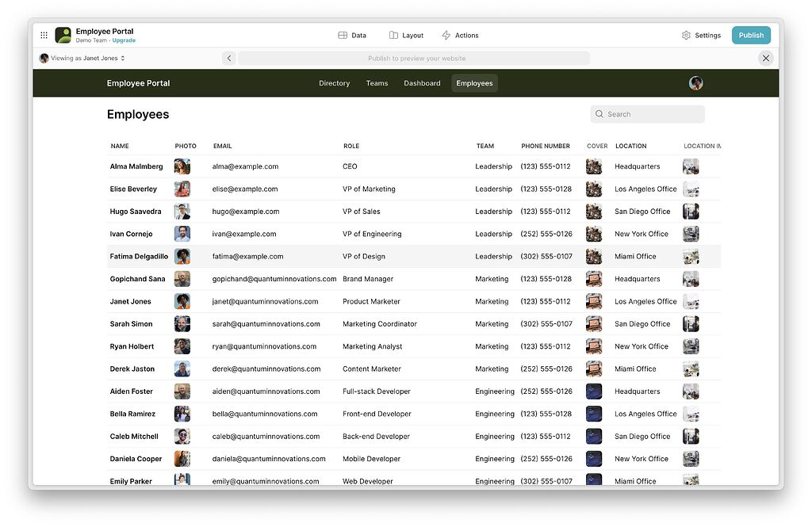Click the search magnifier icon
Viewport: 812px width, 527px height.
coord(599,114)
